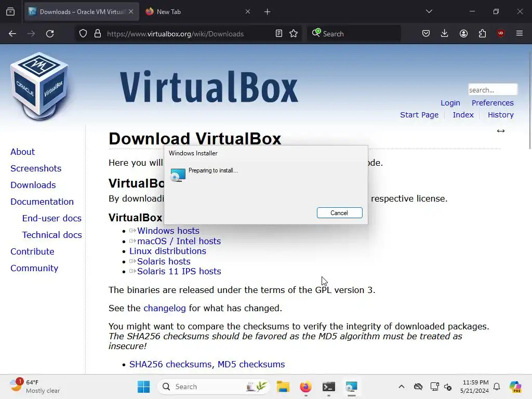This screenshot has height=399, width=532.
Task: Click the Firefox Search box
Action: [x=354, y=34]
